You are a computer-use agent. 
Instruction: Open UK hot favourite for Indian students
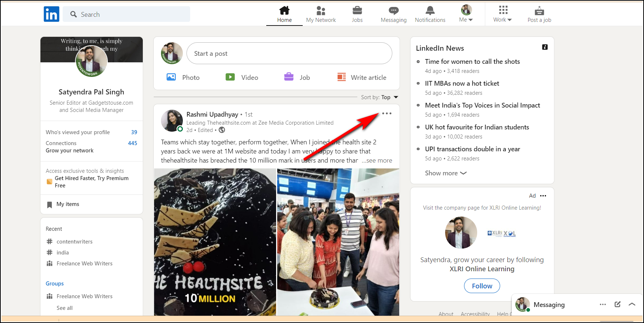(477, 127)
